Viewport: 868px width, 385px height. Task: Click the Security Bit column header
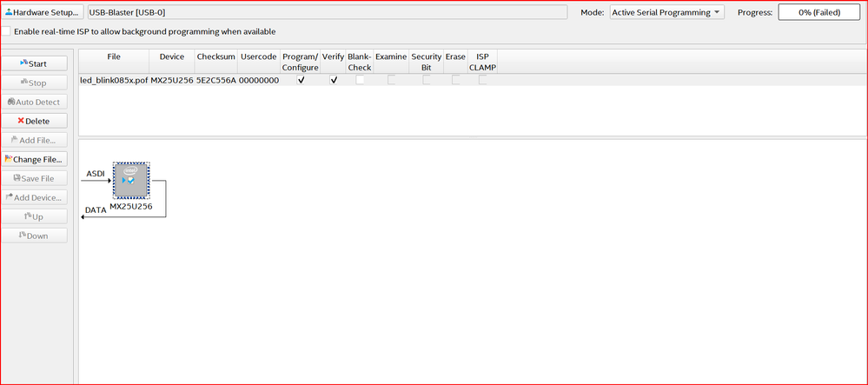point(427,62)
